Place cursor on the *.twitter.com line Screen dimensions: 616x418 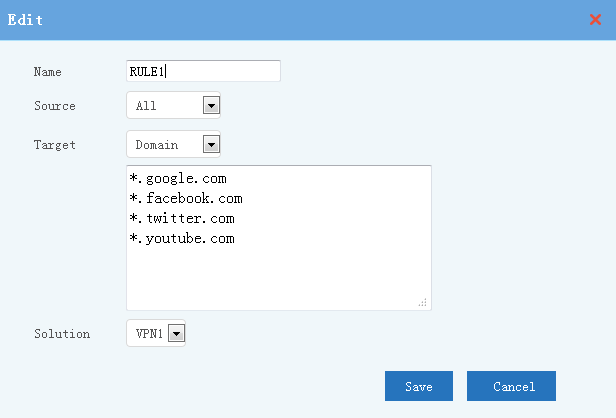[182, 218]
